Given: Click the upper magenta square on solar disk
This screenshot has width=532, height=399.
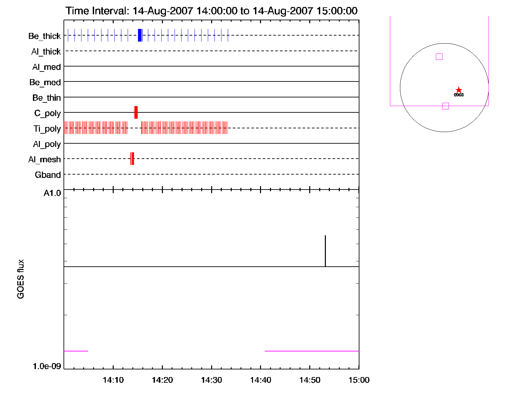Looking at the screenshot, I should (x=439, y=57).
